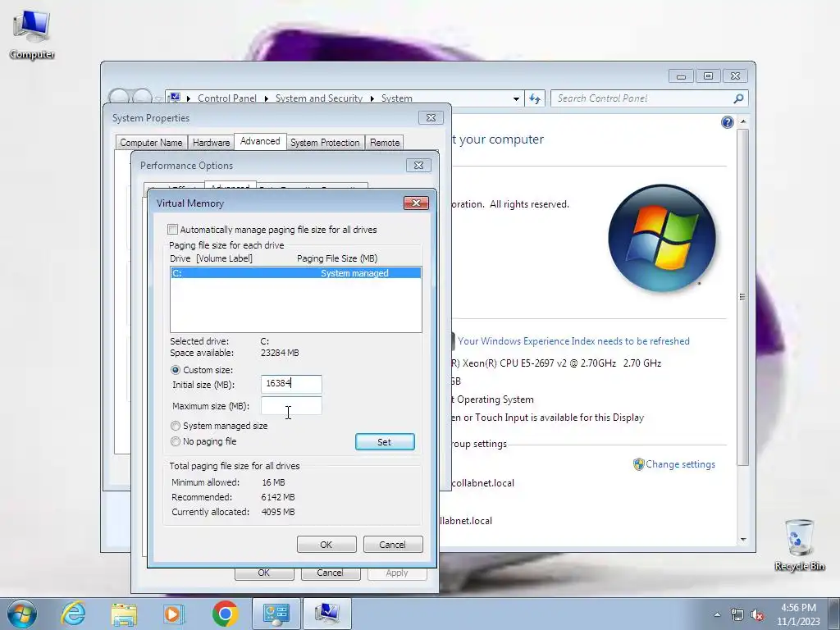
Task: Click the Show desktop strip at the taskbar's end
Action: tap(834, 614)
